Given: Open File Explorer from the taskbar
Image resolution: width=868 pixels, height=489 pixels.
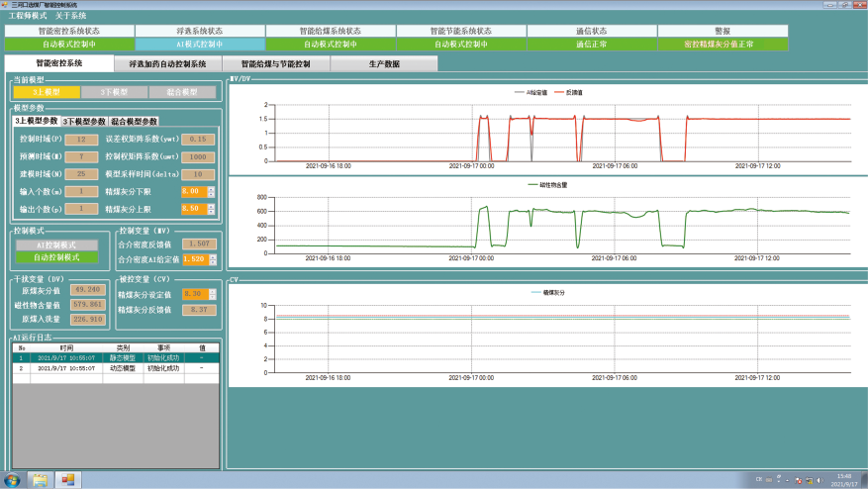Looking at the screenshot, I should [40, 480].
